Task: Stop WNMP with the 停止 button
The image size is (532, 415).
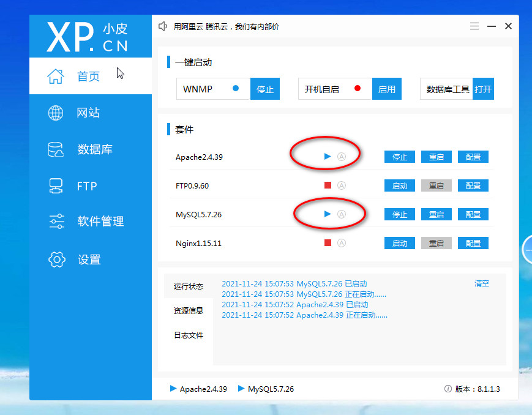Action: tap(264, 89)
